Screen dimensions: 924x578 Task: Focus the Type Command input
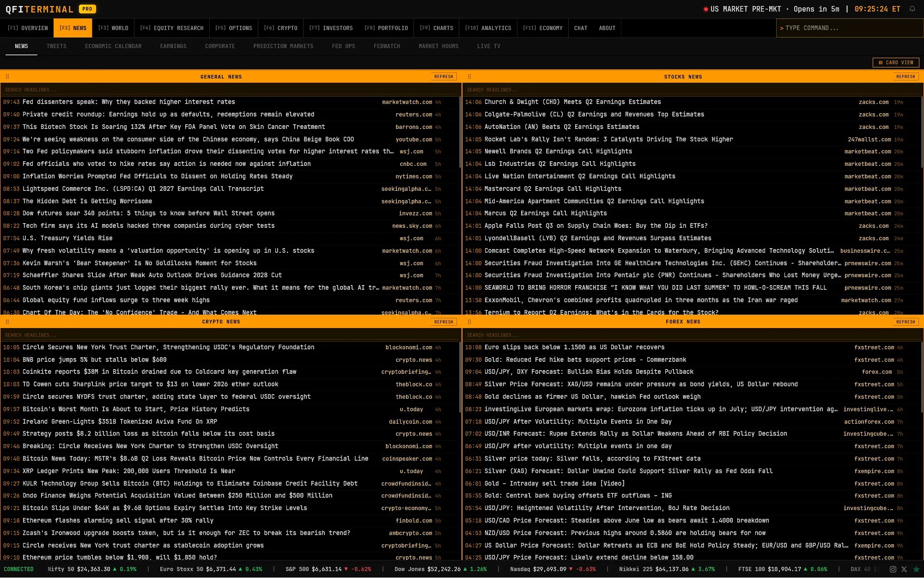click(x=849, y=28)
